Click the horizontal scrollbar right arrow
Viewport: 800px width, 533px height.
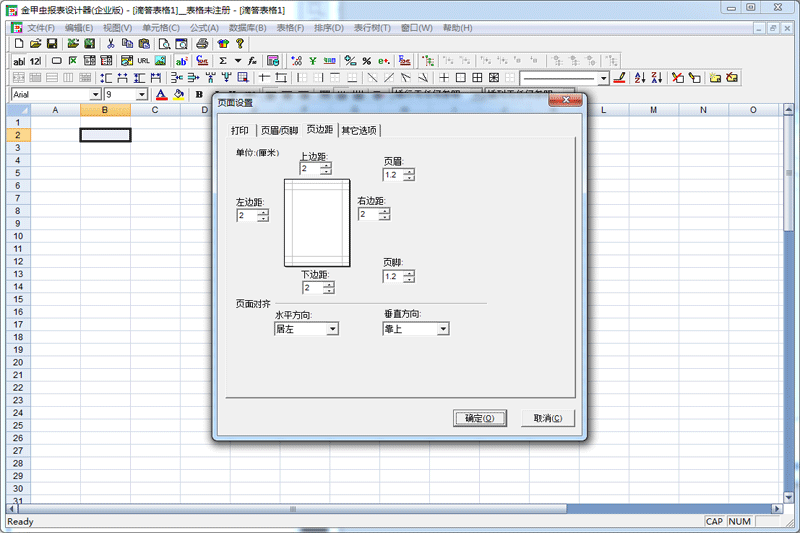[x=777, y=509]
